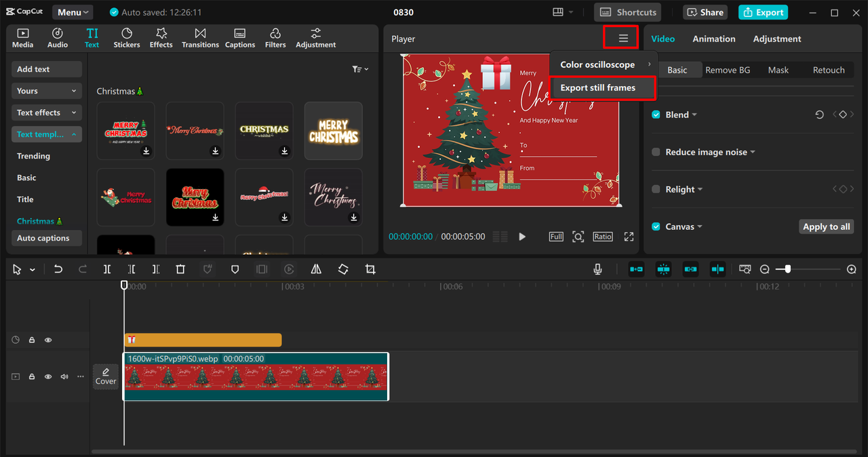Image resolution: width=868 pixels, height=457 pixels.
Task: Click the Blend keyframe diamond
Action: [843, 115]
